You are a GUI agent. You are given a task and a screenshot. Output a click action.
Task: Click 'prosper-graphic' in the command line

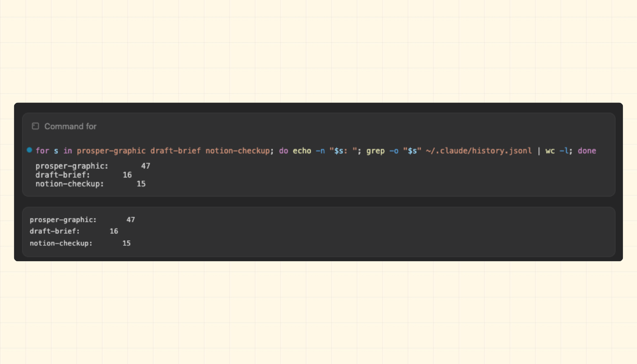tap(111, 151)
